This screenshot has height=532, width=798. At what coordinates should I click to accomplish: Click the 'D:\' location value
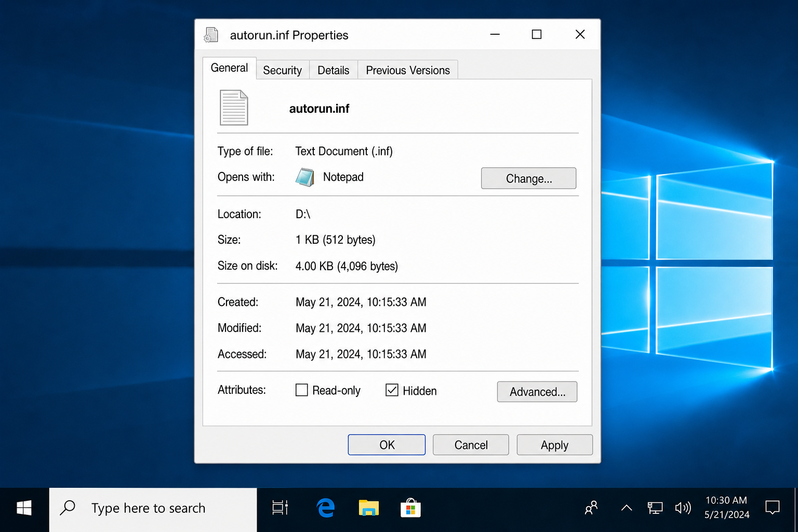(x=303, y=214)
